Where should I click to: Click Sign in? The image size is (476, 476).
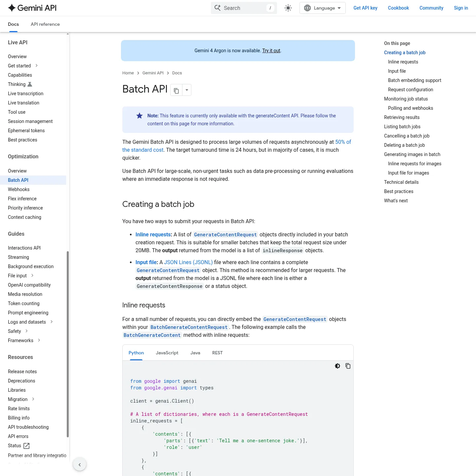[461, 8]
